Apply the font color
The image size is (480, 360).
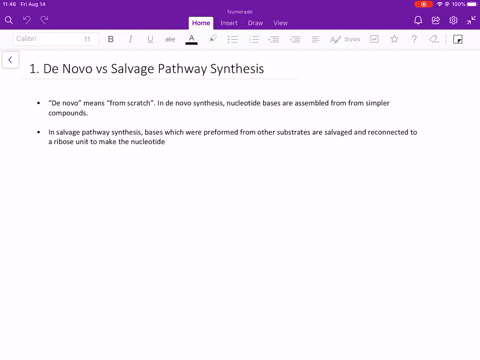click(x=191, y=39)
